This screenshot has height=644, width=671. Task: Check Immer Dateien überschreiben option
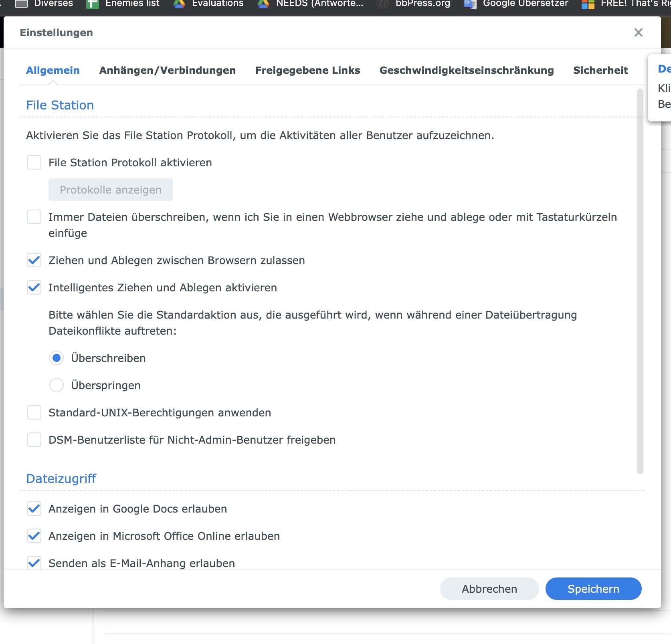(x=34, y=217)
